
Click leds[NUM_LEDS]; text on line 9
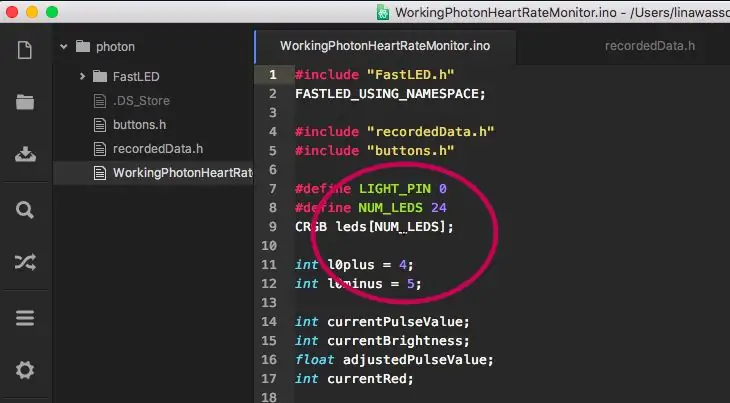[394, 227]
